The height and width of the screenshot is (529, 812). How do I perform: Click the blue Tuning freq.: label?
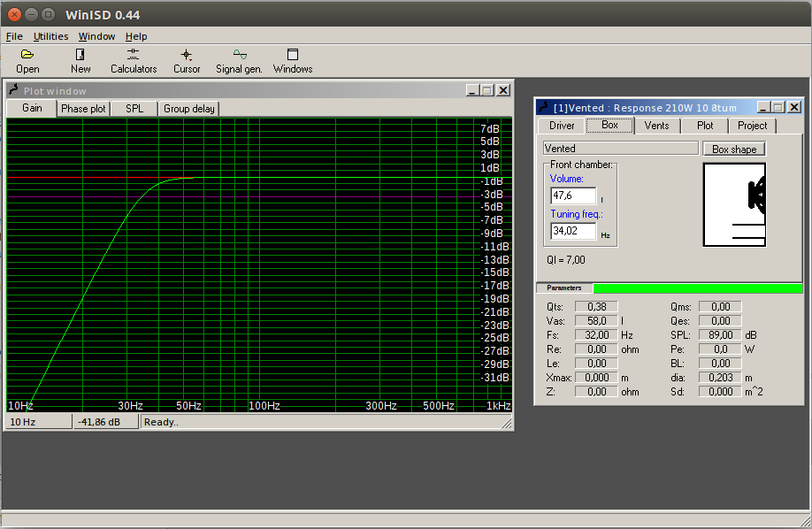pyautogui.click(x=577, y=214)
